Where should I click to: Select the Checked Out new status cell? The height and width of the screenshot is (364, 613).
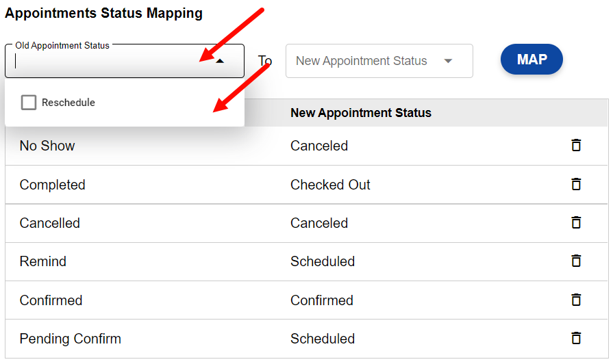(330, 185)
